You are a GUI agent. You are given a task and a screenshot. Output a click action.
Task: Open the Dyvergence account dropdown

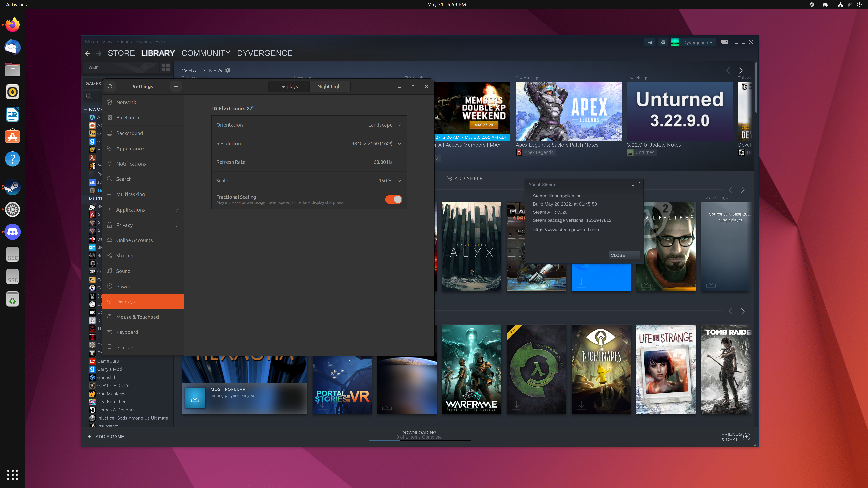[697, 42]
